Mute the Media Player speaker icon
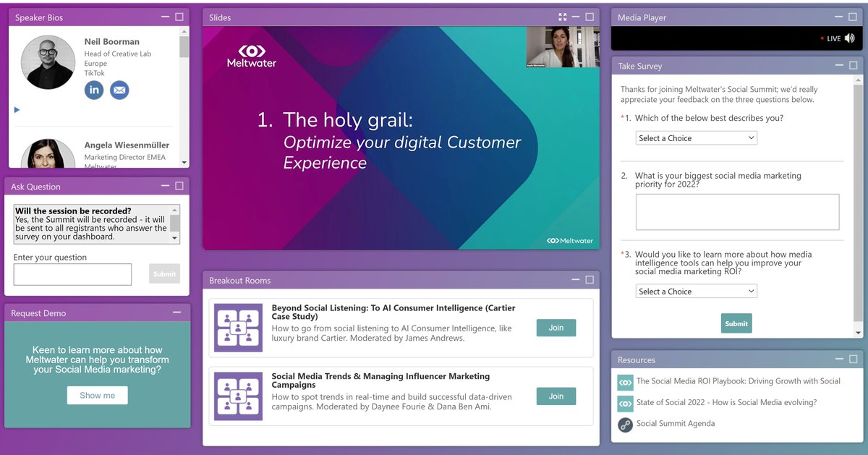 click(x=849, y=38)
